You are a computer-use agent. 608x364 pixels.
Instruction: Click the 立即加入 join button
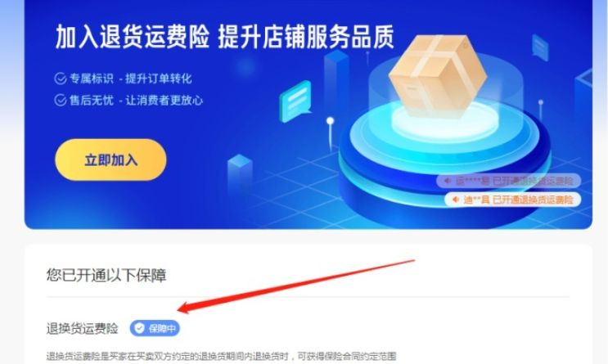[110, 160]
